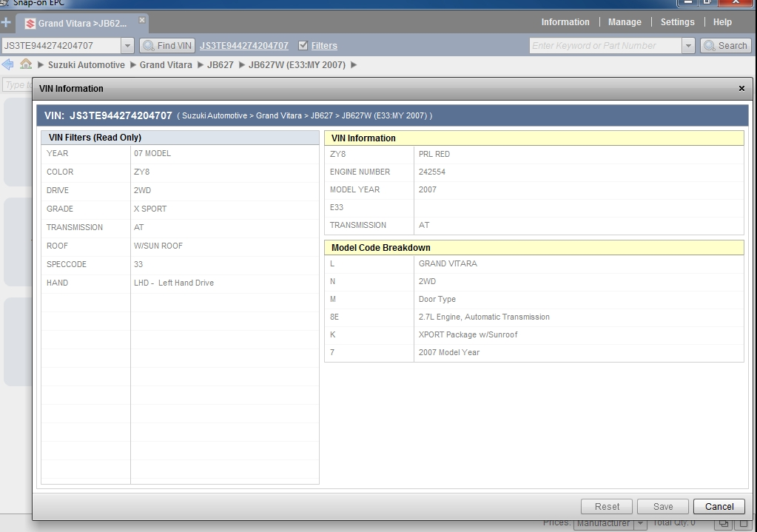757x532 pixels.
Task: Expand the VIN history dropdown
Action: [x=127, y=46]
